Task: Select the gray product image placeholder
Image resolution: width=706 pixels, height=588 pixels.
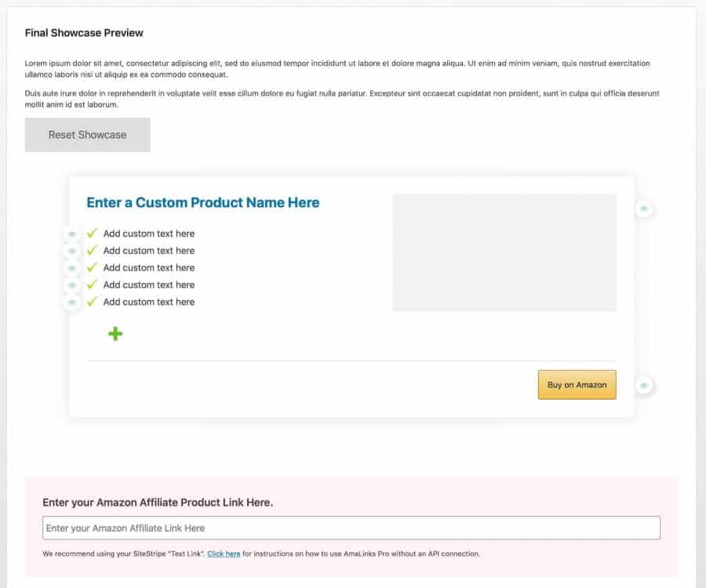Action: point(504,252)
